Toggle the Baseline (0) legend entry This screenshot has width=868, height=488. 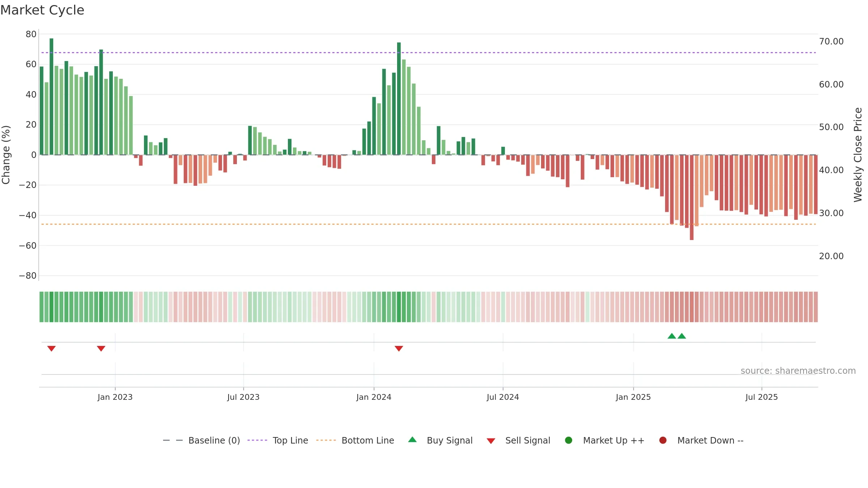pos(201,440)
